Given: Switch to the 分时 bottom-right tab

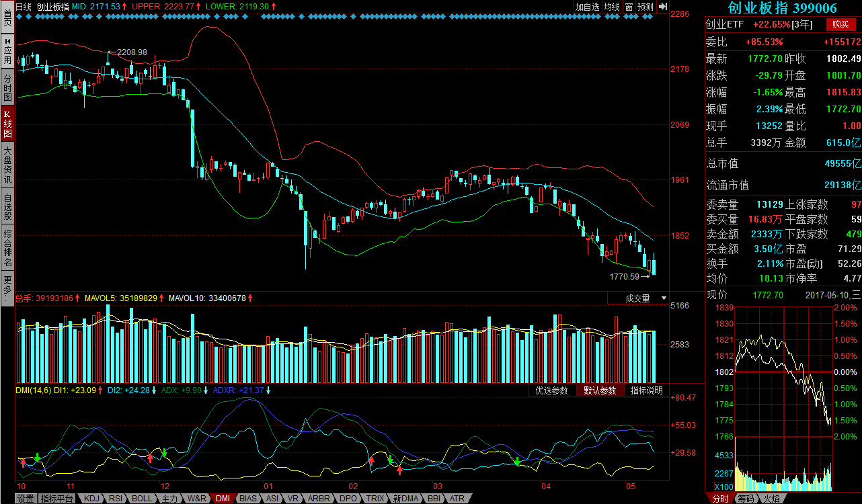Looking at the screenshot, I should (x=719, y=499).
